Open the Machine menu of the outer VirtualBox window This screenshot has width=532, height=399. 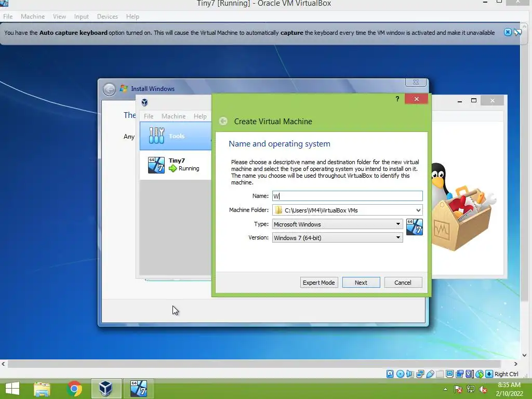[33, 16]
